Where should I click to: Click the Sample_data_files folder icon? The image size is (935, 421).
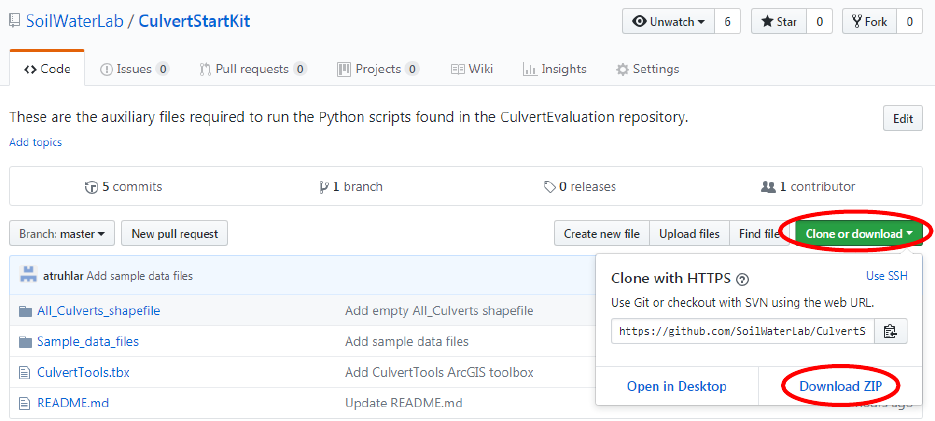[25, 342]
